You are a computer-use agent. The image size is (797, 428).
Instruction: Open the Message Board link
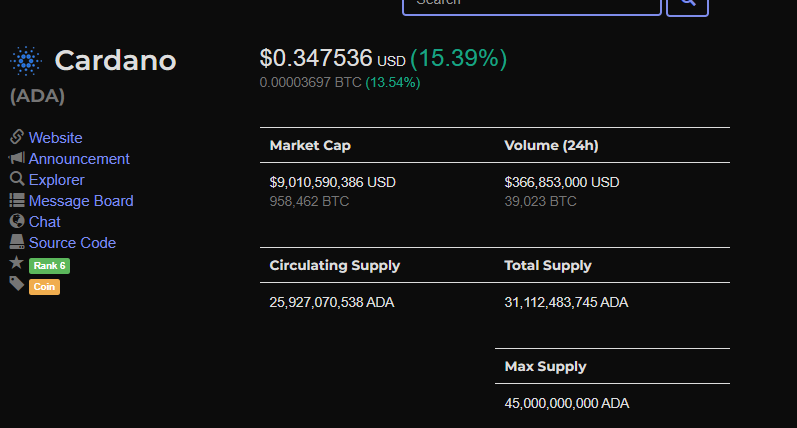[81, 201]
